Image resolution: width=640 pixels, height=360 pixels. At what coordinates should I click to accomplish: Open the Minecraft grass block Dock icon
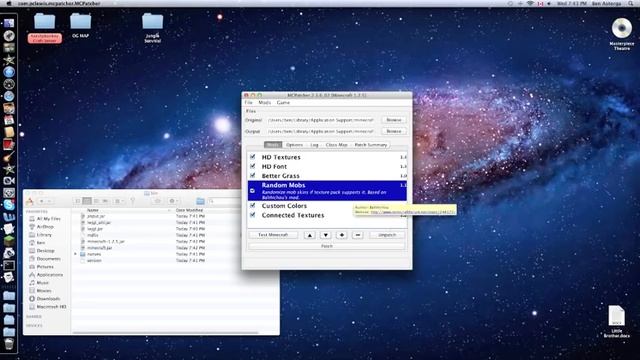pyautogui.click(x=9, y=241)
